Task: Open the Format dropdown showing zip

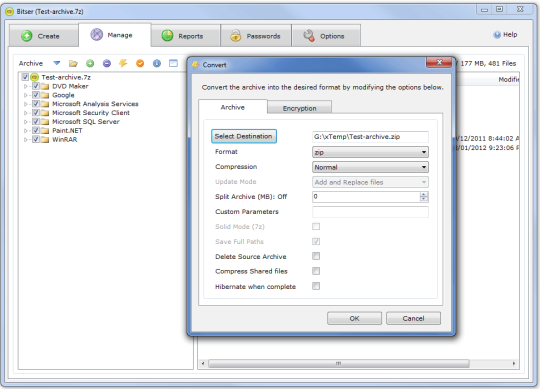Action: pyautogui.click(x=370, y=152)
